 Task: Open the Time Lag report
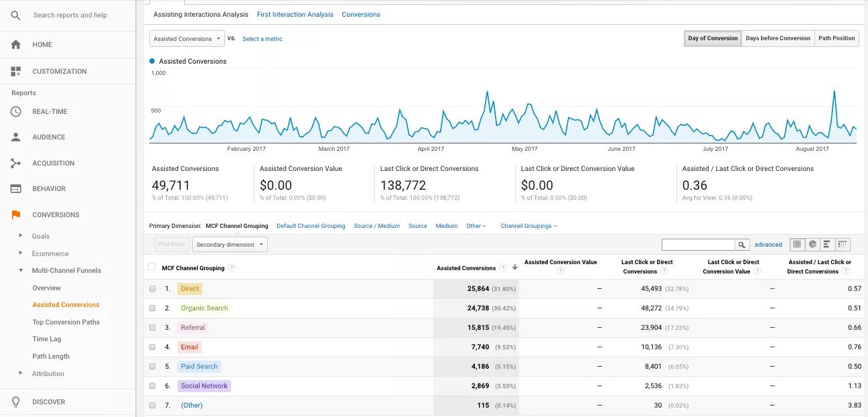click(47, 339)
